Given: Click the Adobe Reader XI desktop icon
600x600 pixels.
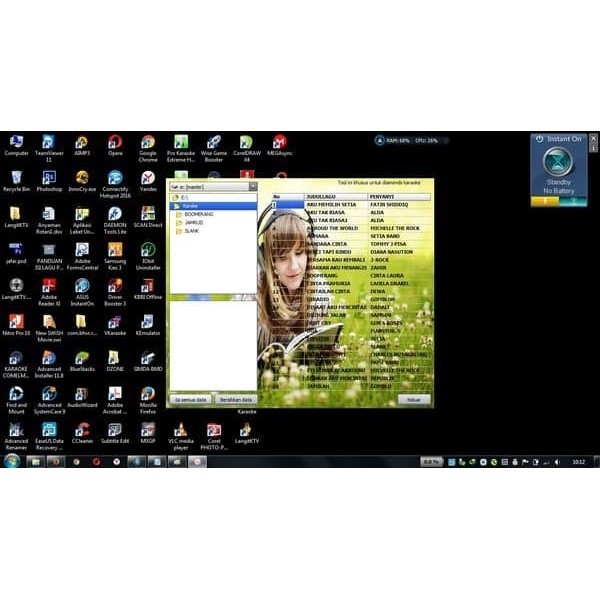Looking at the screenshot, I should pos(49,292).
